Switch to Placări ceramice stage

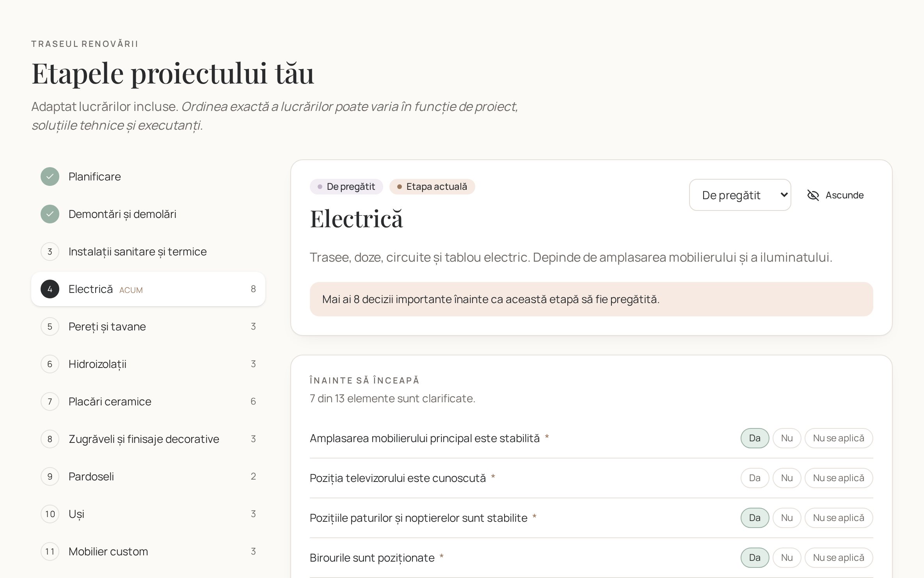148,401
